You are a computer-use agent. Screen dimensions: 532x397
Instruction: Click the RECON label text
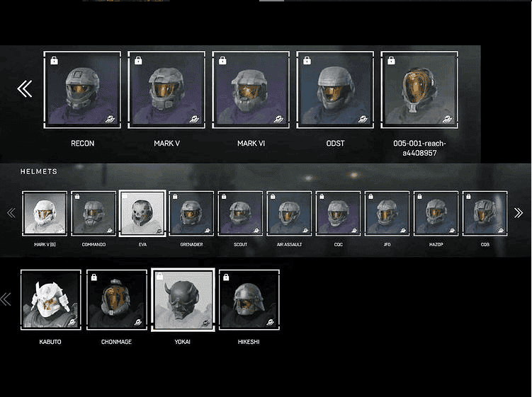point(82,144)
